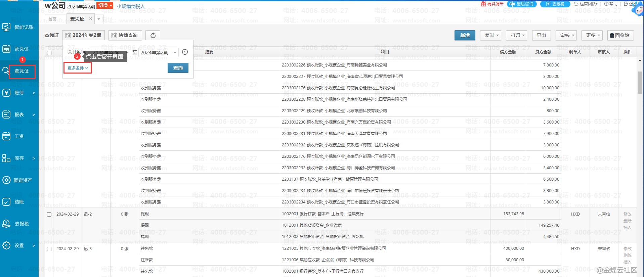Tick the checkbox for voucher 记-2
Screen dimensions: 644x277
click(49, 214)
